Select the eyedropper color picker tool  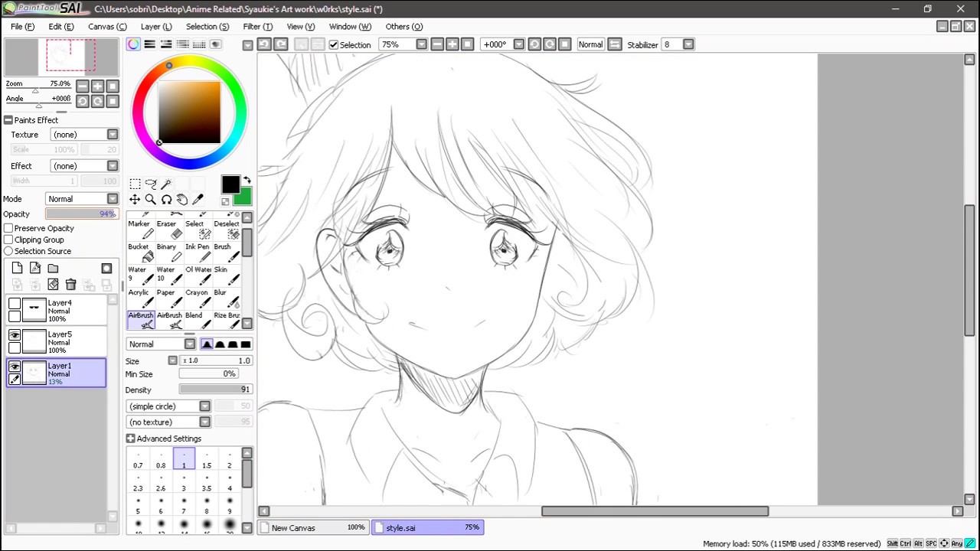(x=198, y=200)
